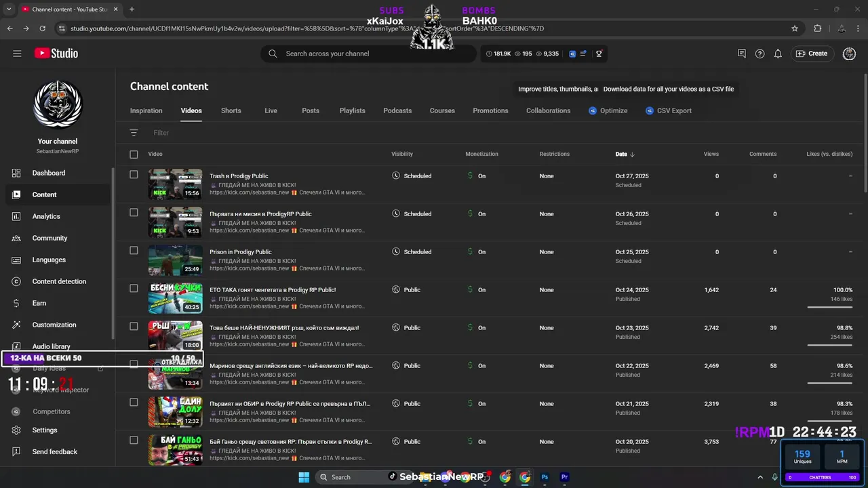
Task: Open the filter icon beside Filter field
Action: tap(134, 133)
